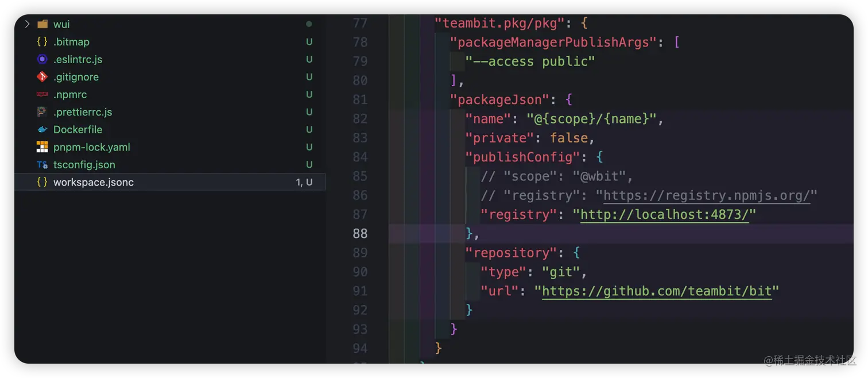Click the tsconfig.json TS icon
Image resolution: width=868 pixels, height=378 pixels.
click(x=42, y=165)
